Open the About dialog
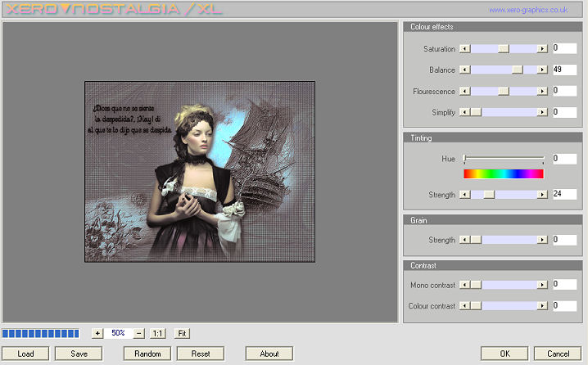The height and width of the screenshot is (365, 588). [269, 354]
